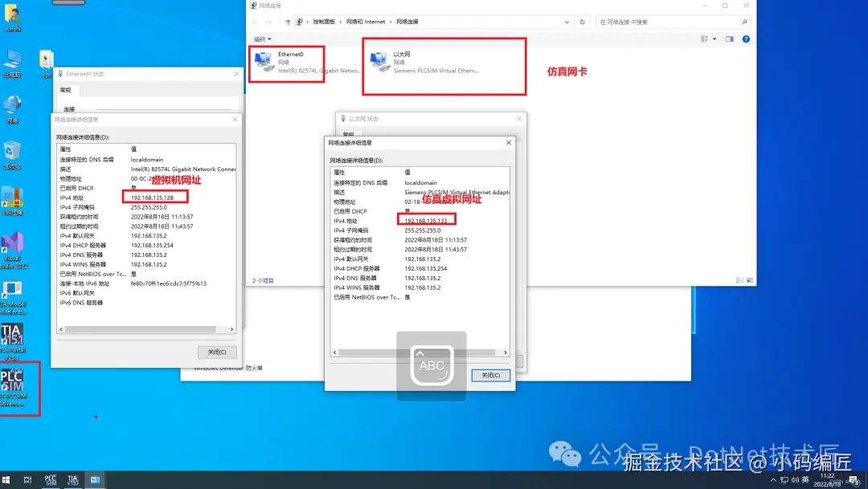Screen dimensions: 868x489
Task: Open the PLCSIM Advanced desktop shortcut
Action: (13, 388)
